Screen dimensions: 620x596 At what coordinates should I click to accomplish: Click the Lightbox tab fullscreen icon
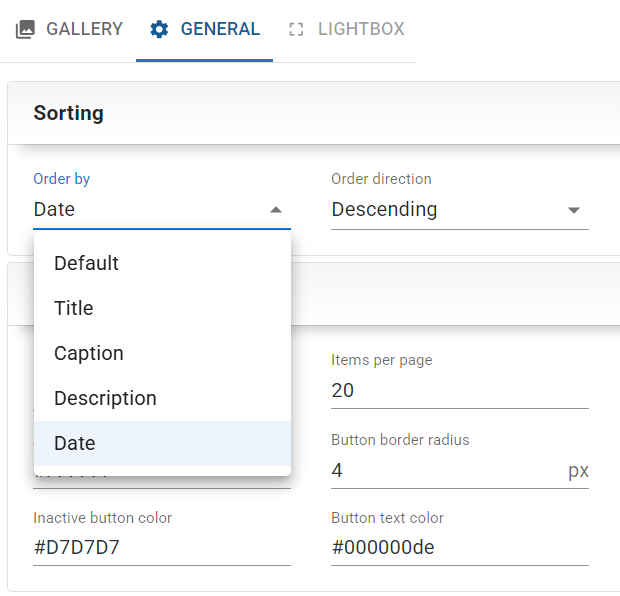pyautogui.click(x=295, y=29)
